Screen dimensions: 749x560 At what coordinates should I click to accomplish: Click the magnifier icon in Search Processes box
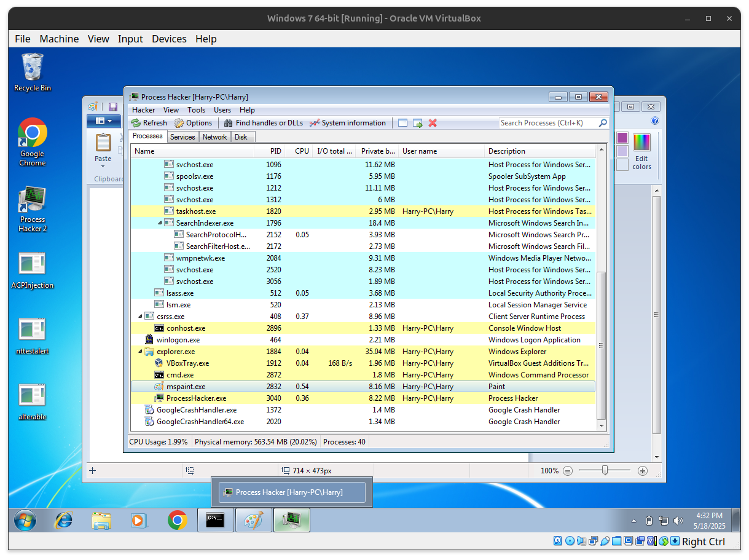coord(603,123)
